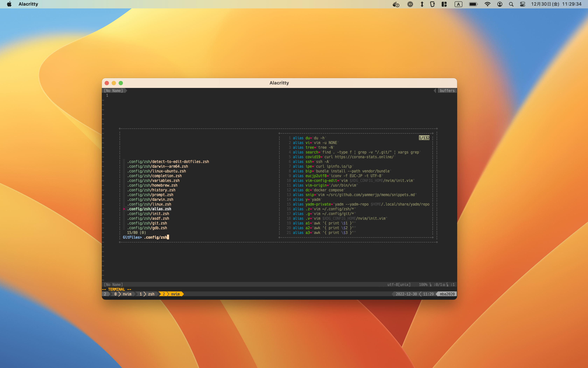Screen dimensions: 588x368
Task: Select .config/zsh/gdb.zsh entry
Action: coord(147,228)
